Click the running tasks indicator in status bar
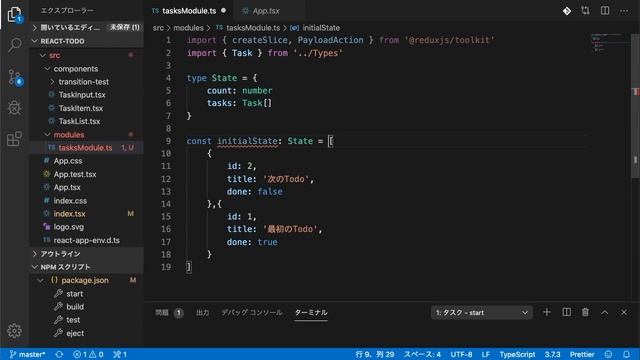This screenshot has width=640, height=360. pos(120,354)
